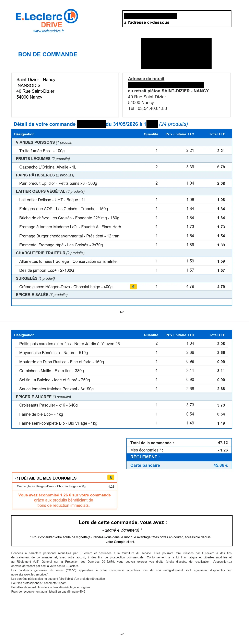This screenshot has width=249, height=644.
Task: Click the RÈGLEMENT section bar
Action: (x=179, y=457)
